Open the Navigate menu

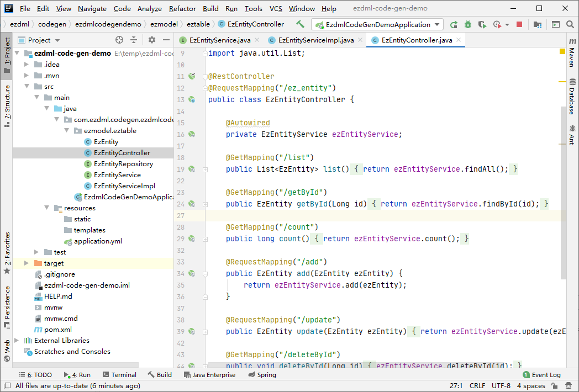92,8
